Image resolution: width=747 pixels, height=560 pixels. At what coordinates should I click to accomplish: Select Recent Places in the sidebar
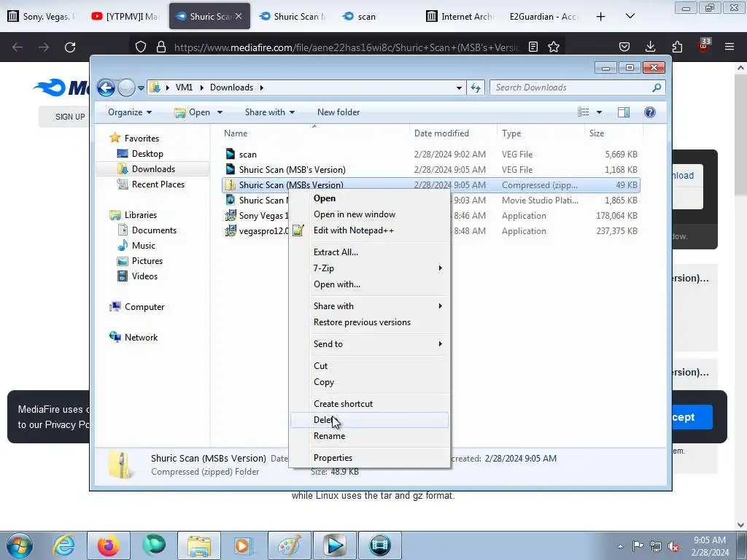click(158, 184)
